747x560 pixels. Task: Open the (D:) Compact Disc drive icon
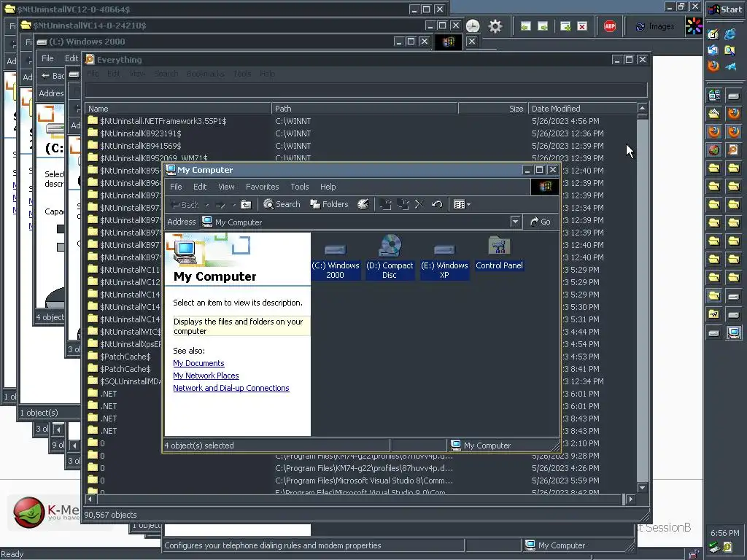[x=390, y=257]
